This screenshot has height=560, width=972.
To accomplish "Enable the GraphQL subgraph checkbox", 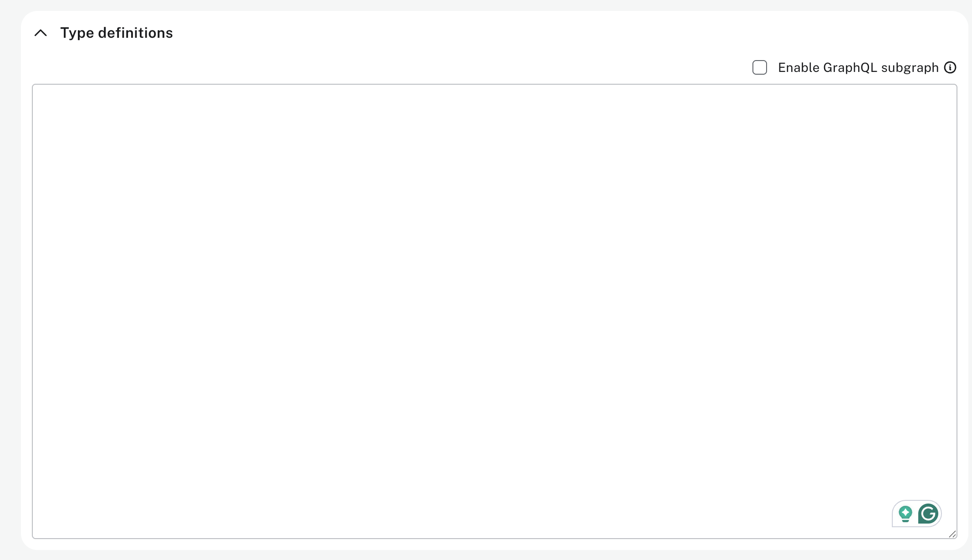I will (x=759, y=67).
